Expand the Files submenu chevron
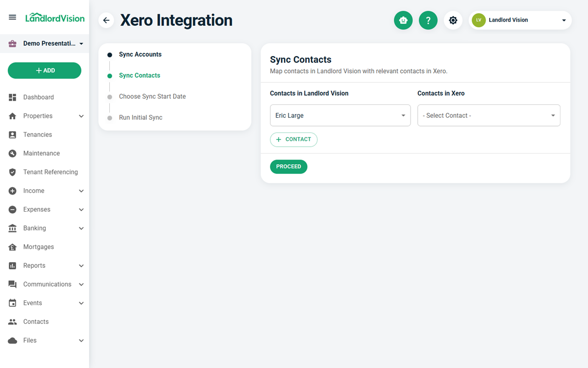 [81, 340]
